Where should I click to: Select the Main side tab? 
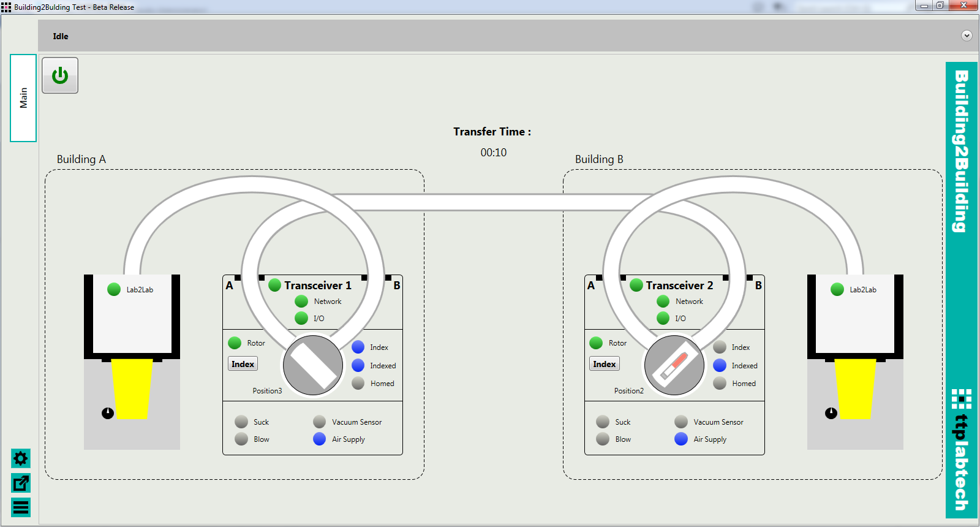click(x=23, y=98)
